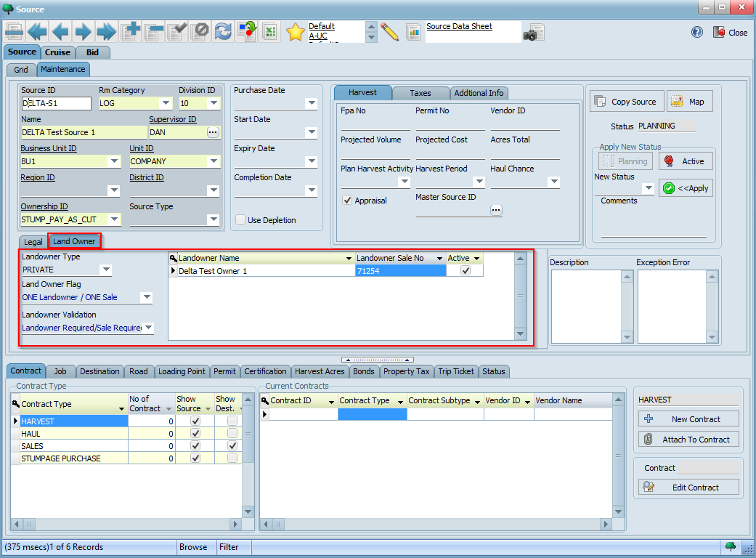This screenshot has width=756, height=558.
Task: Select the Legal tab
Action: tap(33, 242)
